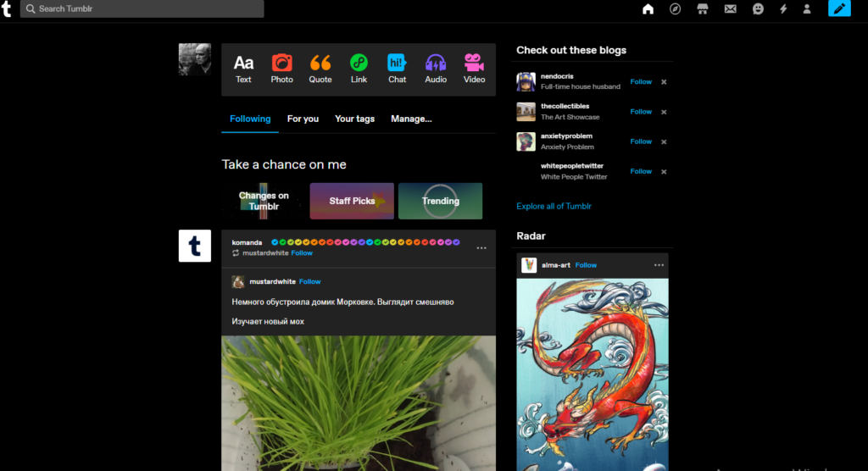Follow alma-art in Radar

[x=586, y=265]
